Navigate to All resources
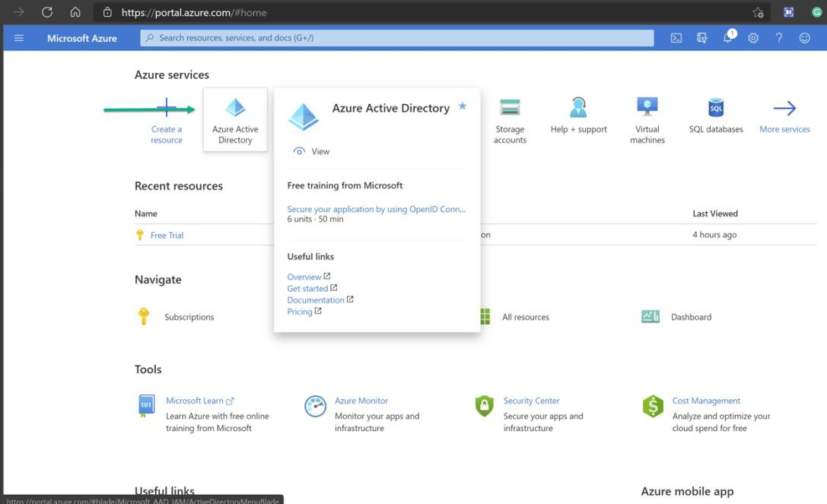827x504 pixels. 525,317
